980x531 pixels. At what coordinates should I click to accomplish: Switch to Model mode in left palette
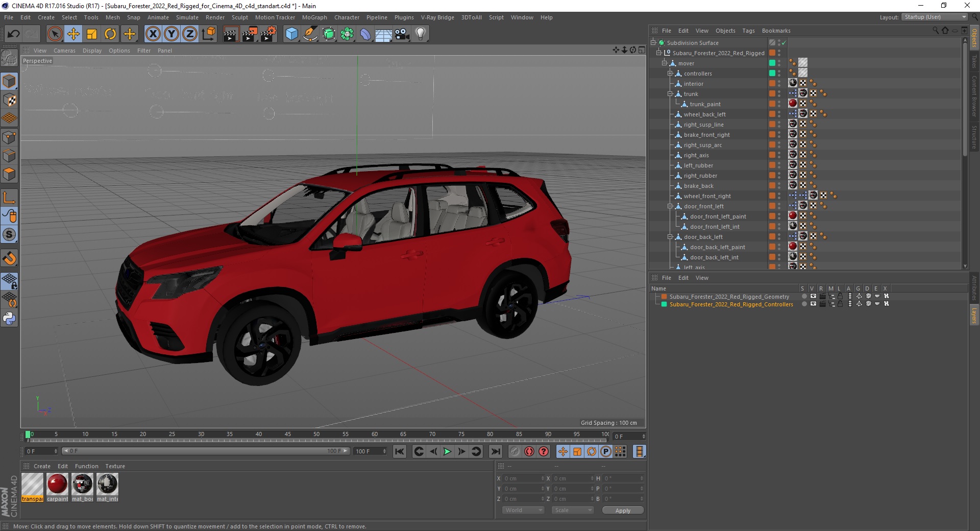pos(9,81)
